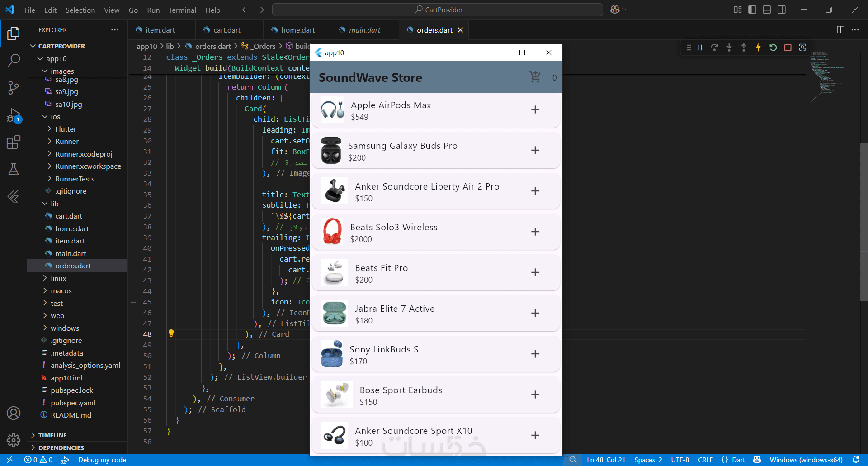Open Source Control view
868x466 pixels.
tap(14, 88)
